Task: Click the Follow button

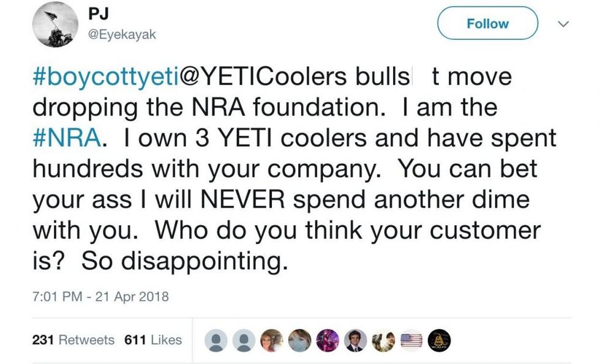Action: pos(487,24)
